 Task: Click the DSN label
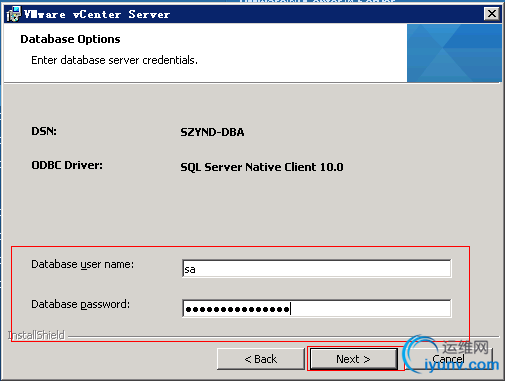44,131
